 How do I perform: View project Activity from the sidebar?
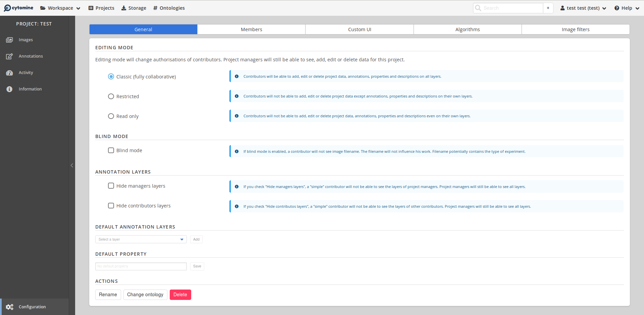26,72
